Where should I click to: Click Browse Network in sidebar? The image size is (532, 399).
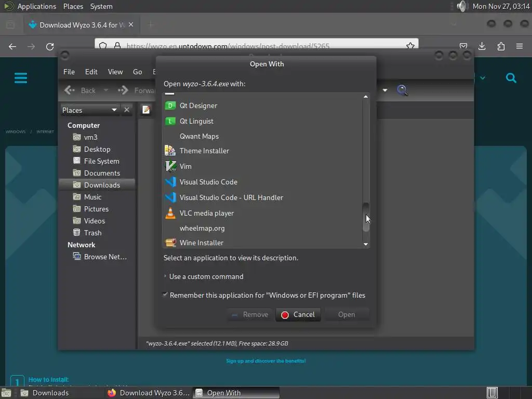point(105,257)
